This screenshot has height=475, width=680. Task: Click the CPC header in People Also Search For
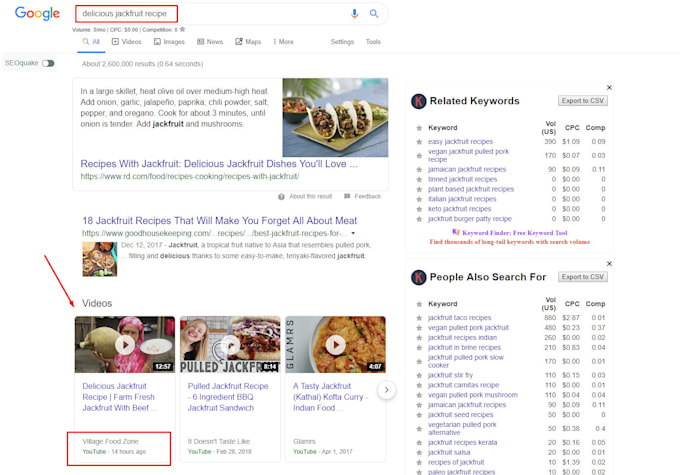pyautogui.click(x=572, y=304)
